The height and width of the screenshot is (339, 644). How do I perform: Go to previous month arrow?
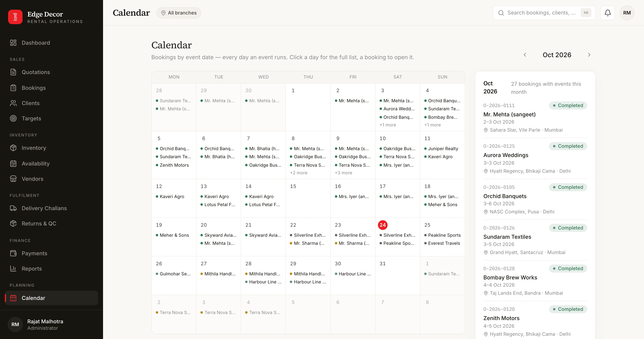coord(525,55)
